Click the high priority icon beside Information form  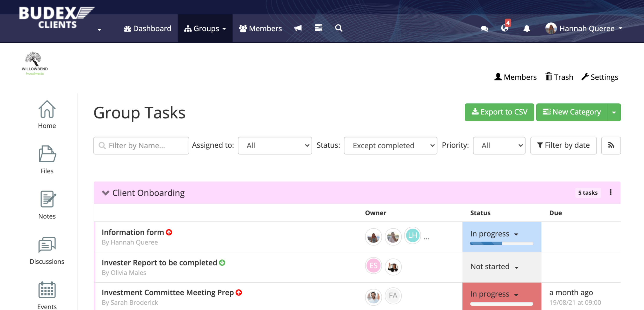(x=169, y=232)
